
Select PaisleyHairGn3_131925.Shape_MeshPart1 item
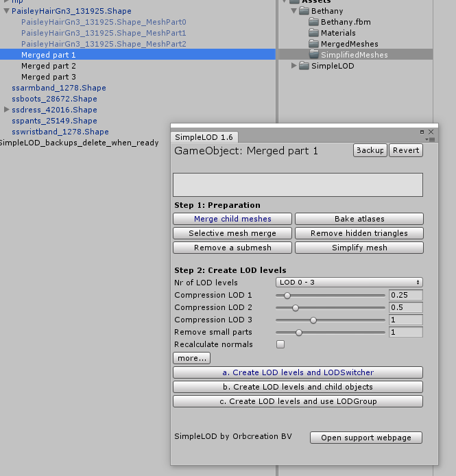point(104,33)
